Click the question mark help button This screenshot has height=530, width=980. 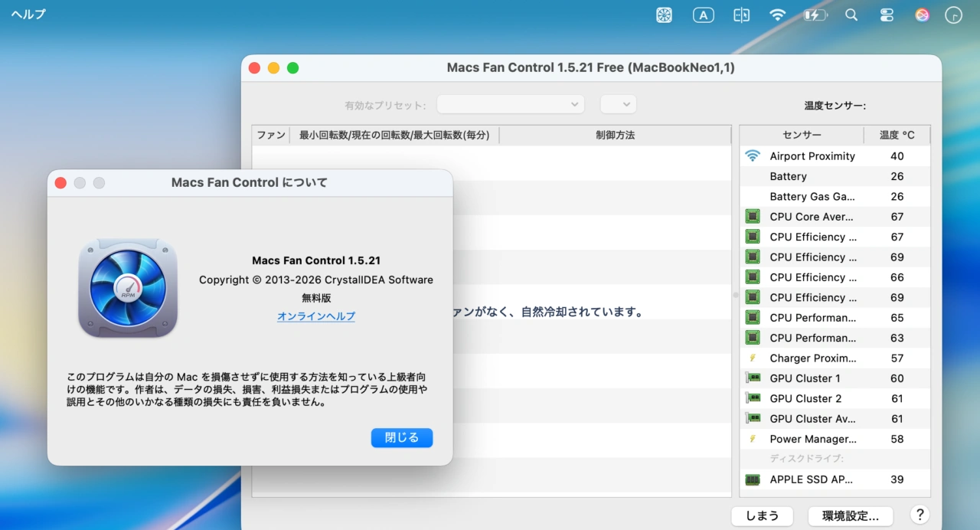point(920,515)
